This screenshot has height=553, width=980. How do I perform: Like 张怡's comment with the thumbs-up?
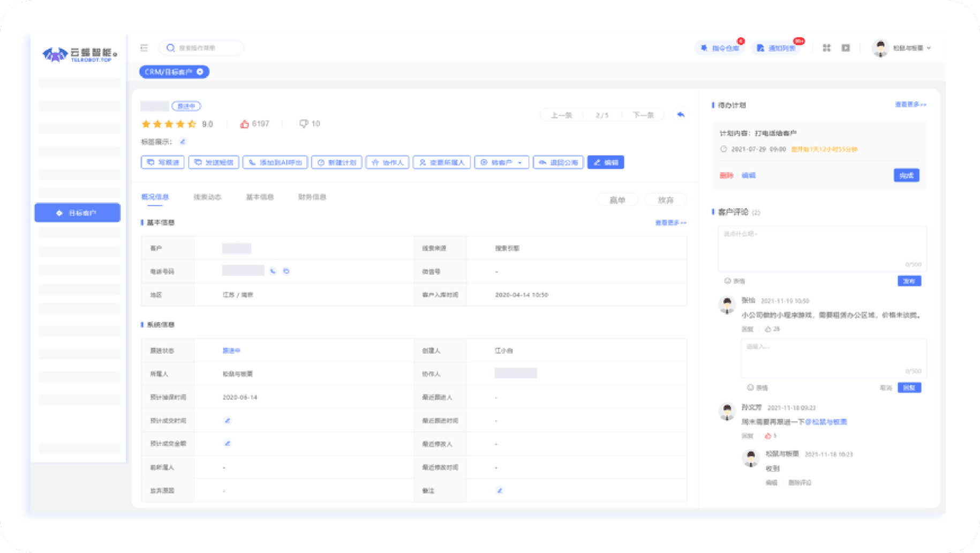tap(768, 329)
